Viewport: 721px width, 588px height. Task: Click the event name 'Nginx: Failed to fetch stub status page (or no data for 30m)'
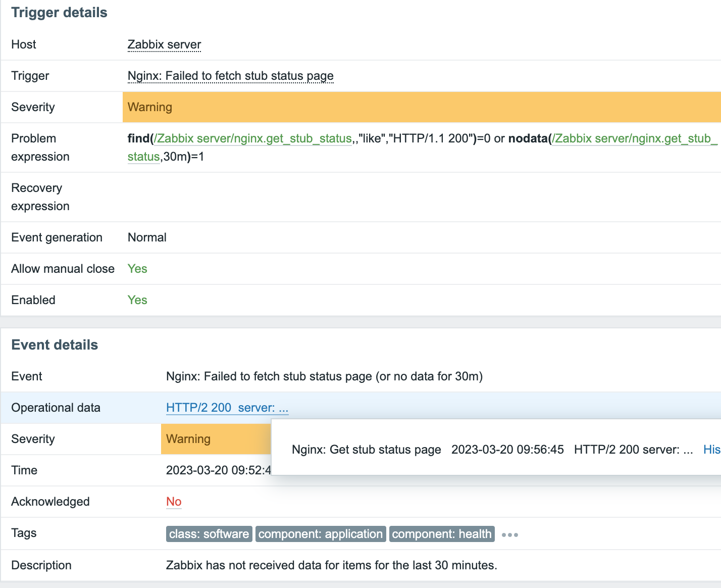[324, 376]
